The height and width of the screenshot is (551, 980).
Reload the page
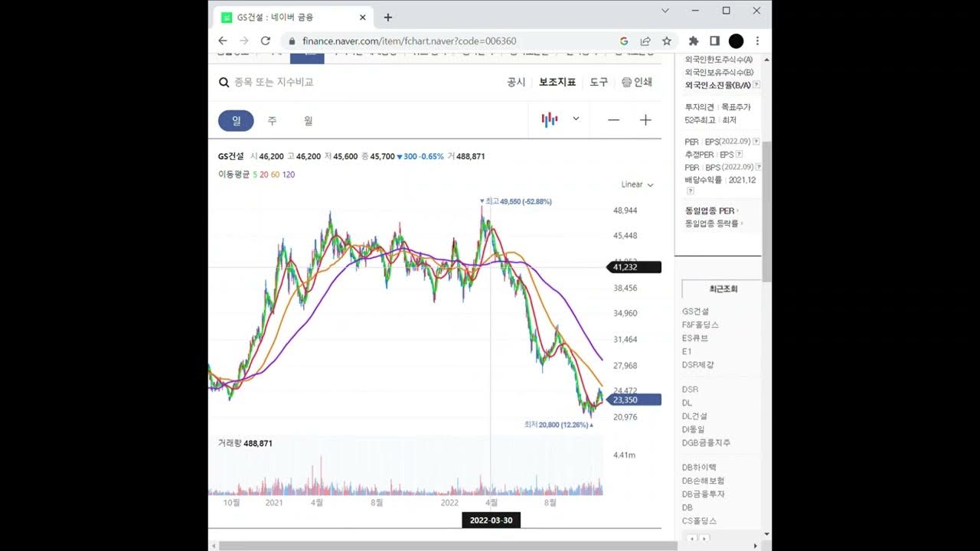coord(266,41)
